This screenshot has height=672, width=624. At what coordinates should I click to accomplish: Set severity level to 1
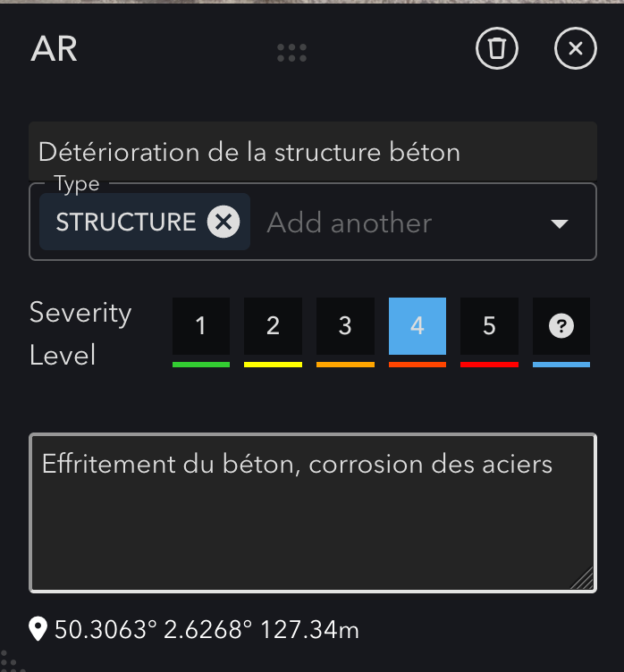[201, 326]
